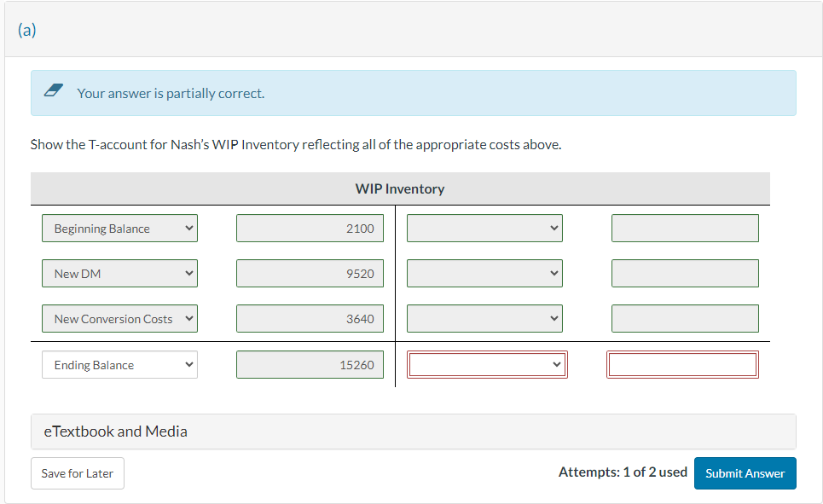The image size is (823, 504).
Task: Click the 'Show the T-account for Nash's WIP Inventory' instruction
Action: coord(296,145)
